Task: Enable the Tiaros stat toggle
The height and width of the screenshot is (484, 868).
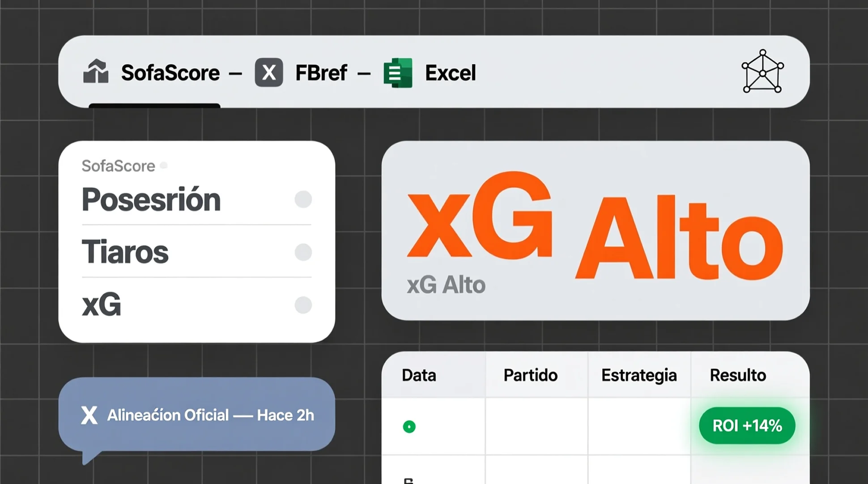Action: pos(303,252)
